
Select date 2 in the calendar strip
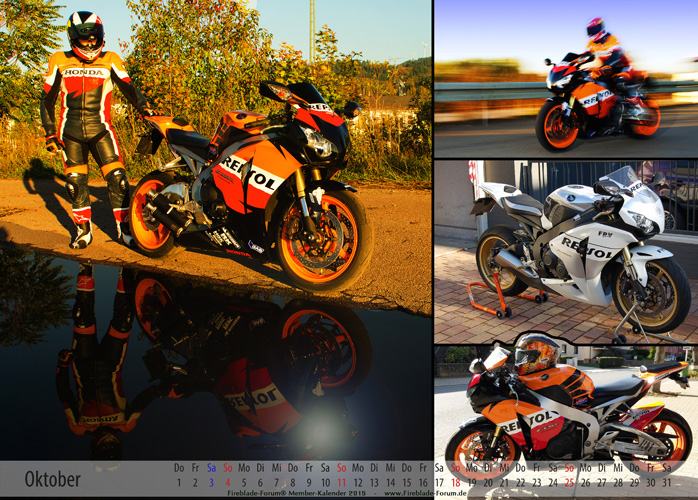pyautogui.click(x=195, y=483)
